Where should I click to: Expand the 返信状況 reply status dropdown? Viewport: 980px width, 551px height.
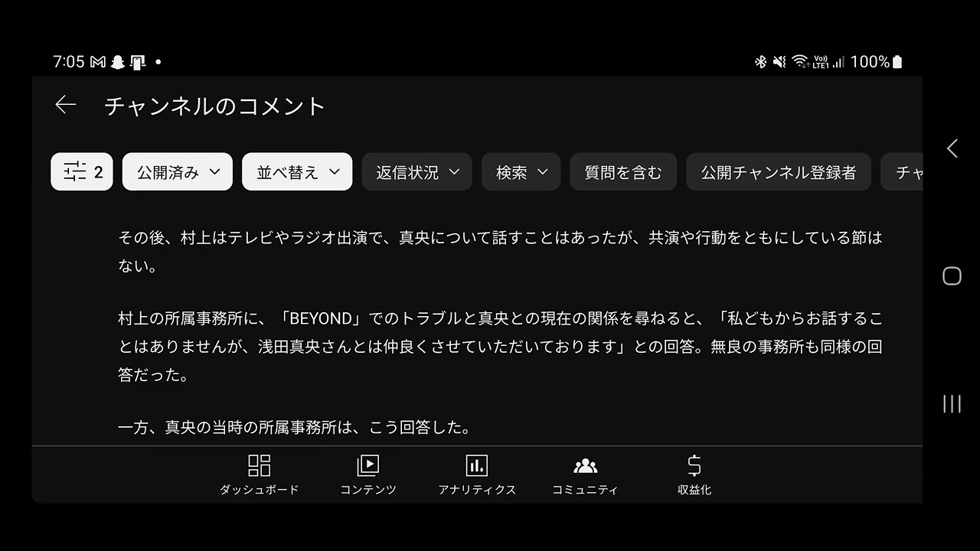point(417,172)
